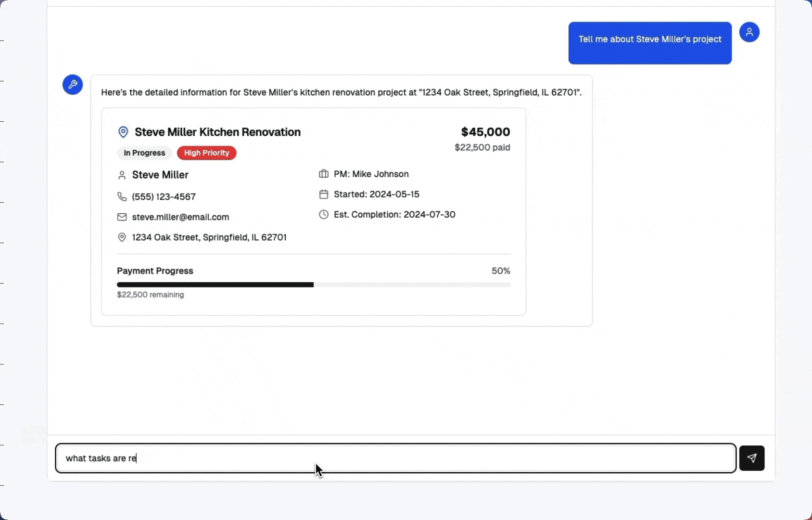
Task: Click the envelope icon beside the email address
Action: 122,217
